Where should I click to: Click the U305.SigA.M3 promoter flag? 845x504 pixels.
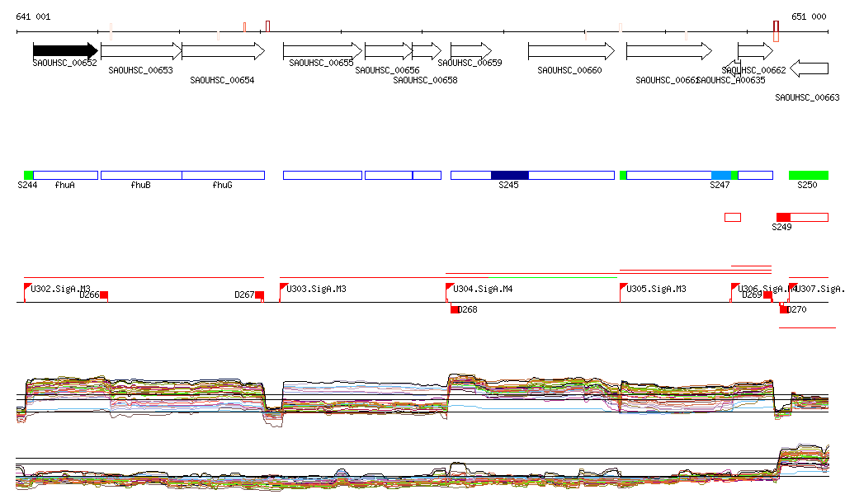(624, 286)
